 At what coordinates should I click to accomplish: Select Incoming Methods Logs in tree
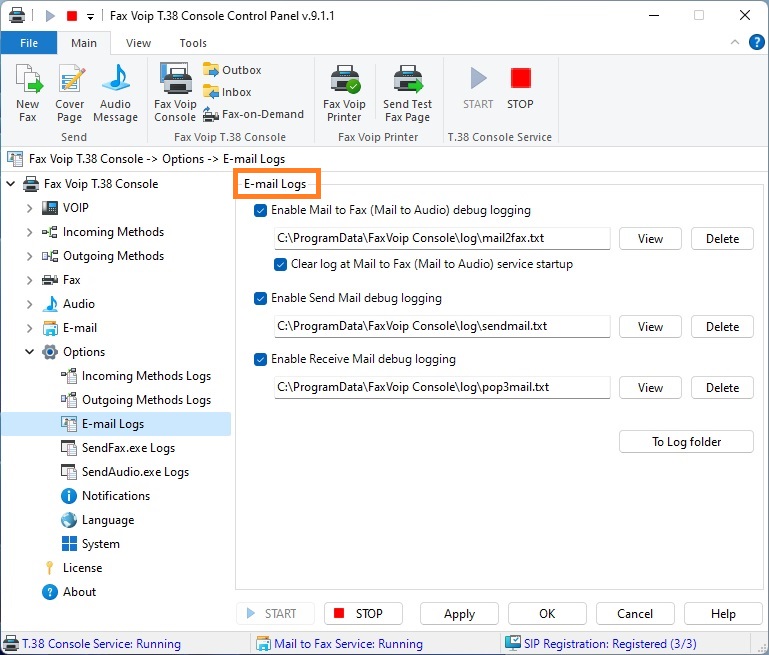pos(136,376)
